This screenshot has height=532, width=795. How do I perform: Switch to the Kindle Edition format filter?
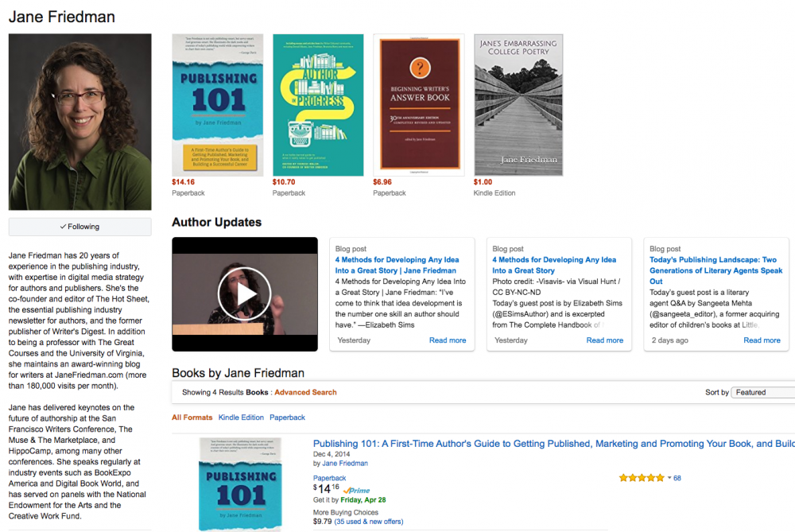241,417
